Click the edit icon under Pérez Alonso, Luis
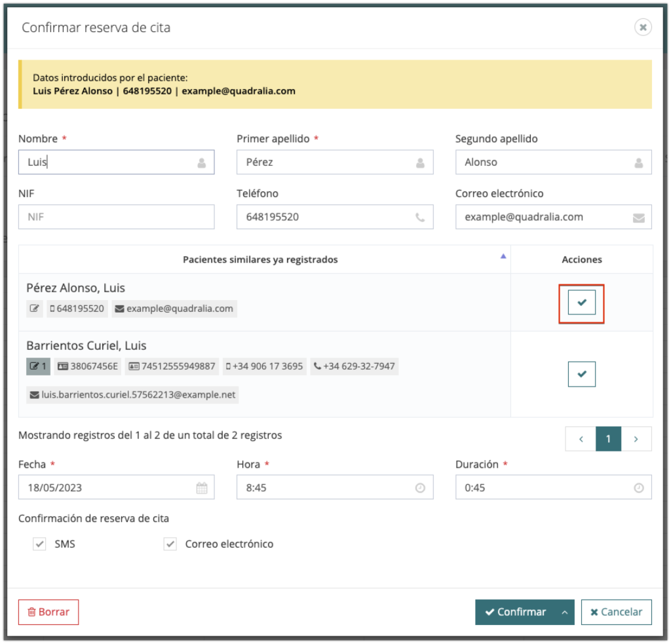Screen dimensions: 671x644 coord(35,309)
